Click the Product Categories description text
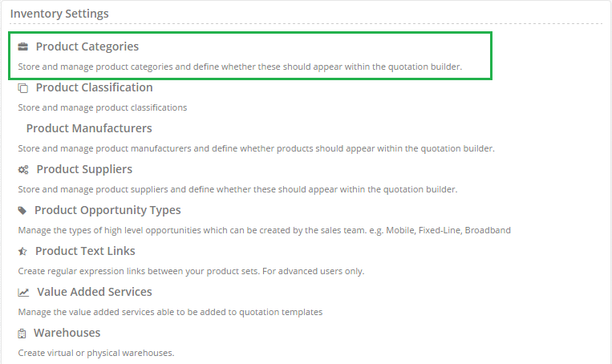The width and height of the screenshot is (612, 364). (x=240, y=67)
